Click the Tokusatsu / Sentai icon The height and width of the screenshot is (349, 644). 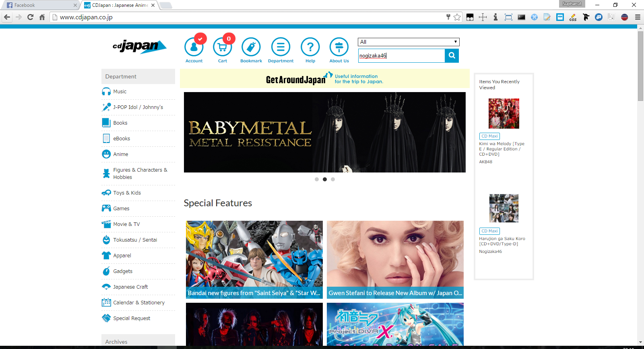[x=106, y=240]
